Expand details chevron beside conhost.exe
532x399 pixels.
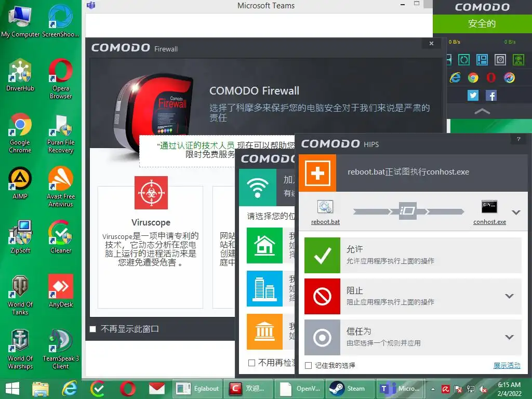point(516,212)
